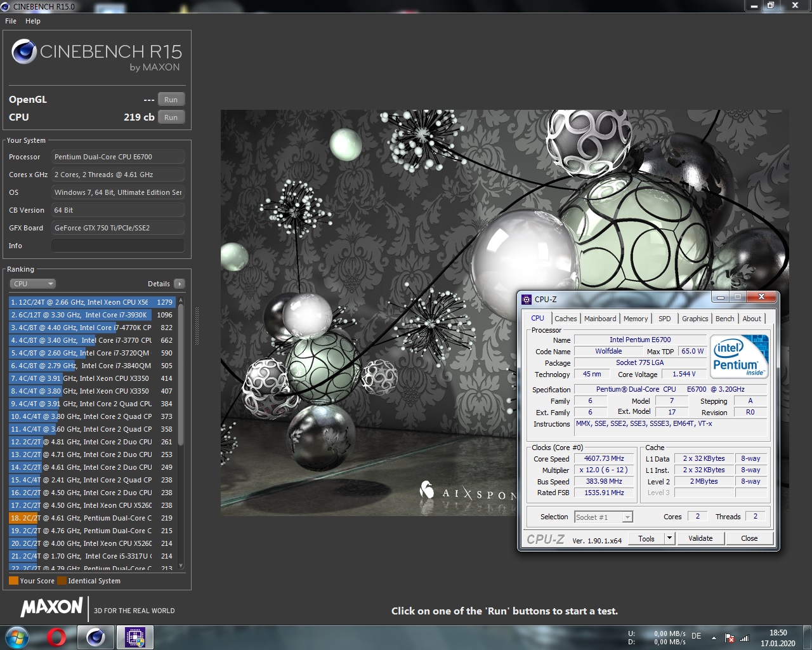Show hidden tray icons arrow
This screenshot has width=812, height=650.
[714, 638]
